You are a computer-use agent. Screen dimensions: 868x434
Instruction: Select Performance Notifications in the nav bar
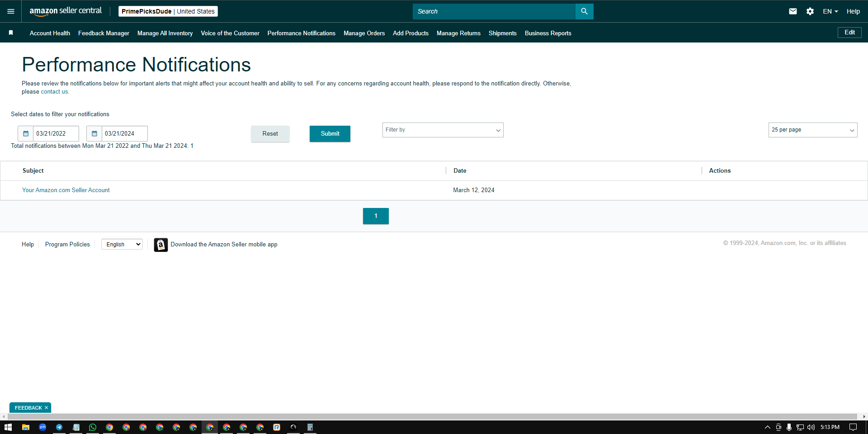click(x=302, y=33)
